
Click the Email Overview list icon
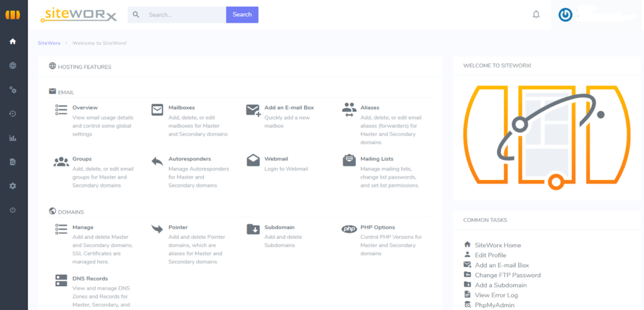pyautogui.click(x=61, y=109)
